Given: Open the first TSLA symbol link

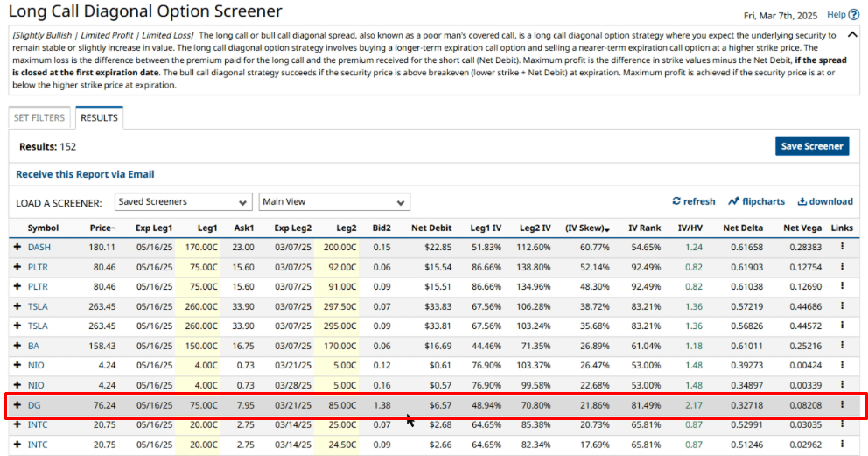Looking at the screenshot, I should click(38, 306).
